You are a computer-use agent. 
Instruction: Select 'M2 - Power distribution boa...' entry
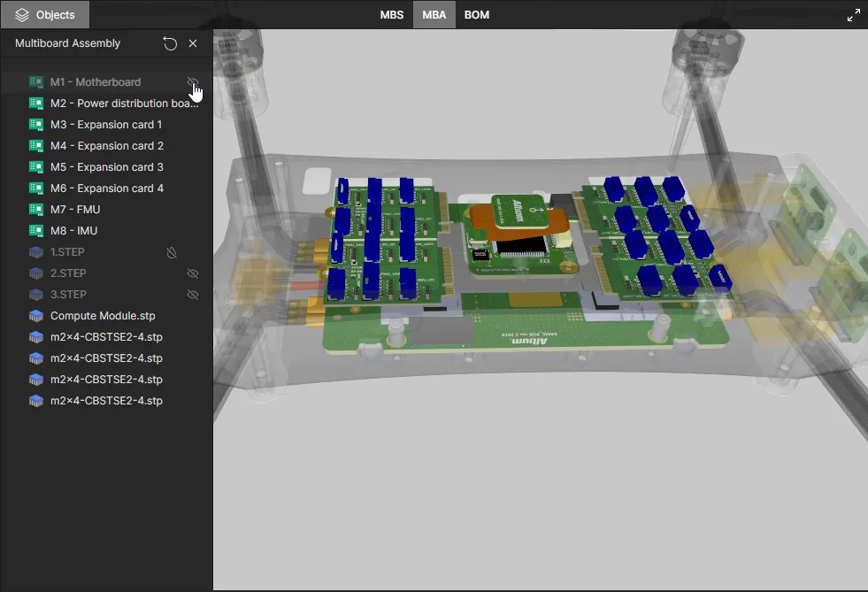[124, 103]
